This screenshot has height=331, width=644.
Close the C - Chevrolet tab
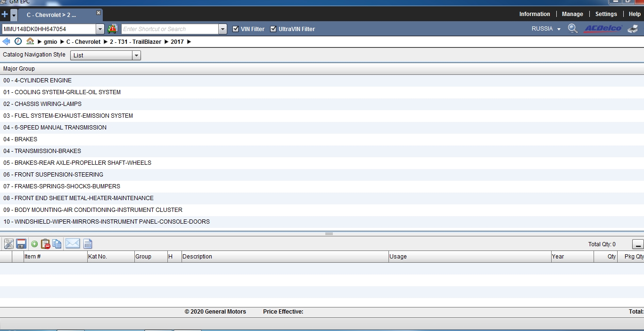[x=98, y=13]
